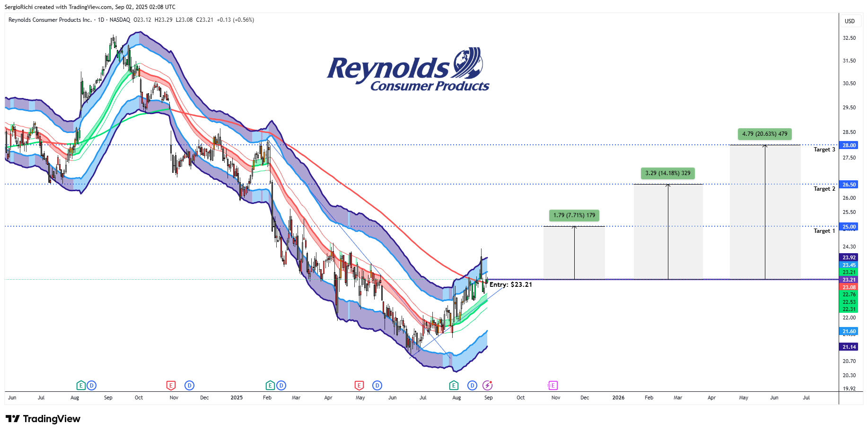Viewport: 868px width, 433px height.
Task: Click the 2025 year label on time axis
Action: (x=237, y=398)
